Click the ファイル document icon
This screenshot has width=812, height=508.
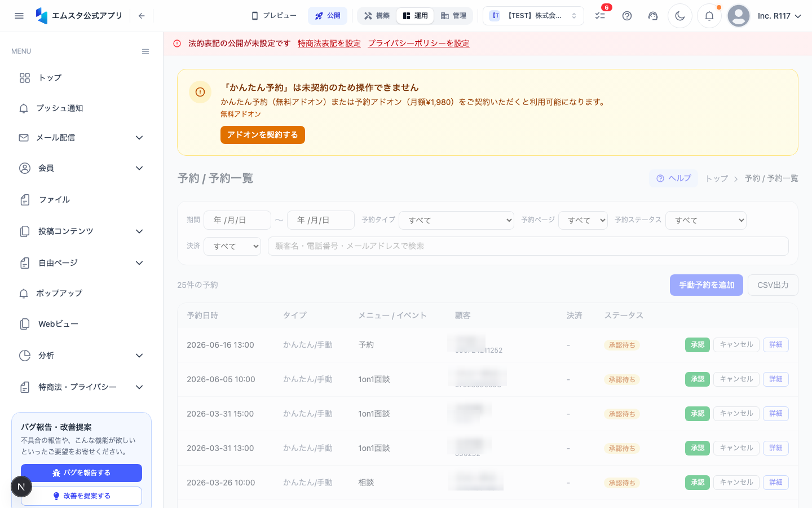click(25, 200)
